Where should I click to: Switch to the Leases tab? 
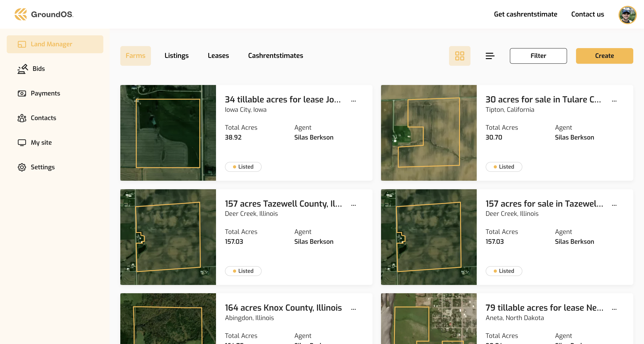click(218, 56)
